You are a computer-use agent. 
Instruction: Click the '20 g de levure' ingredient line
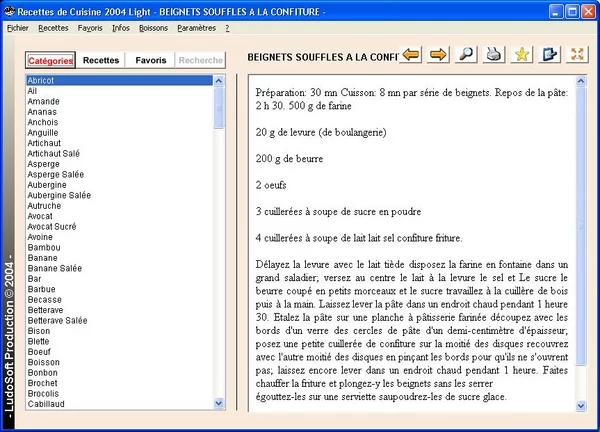(x=321, y=132)
